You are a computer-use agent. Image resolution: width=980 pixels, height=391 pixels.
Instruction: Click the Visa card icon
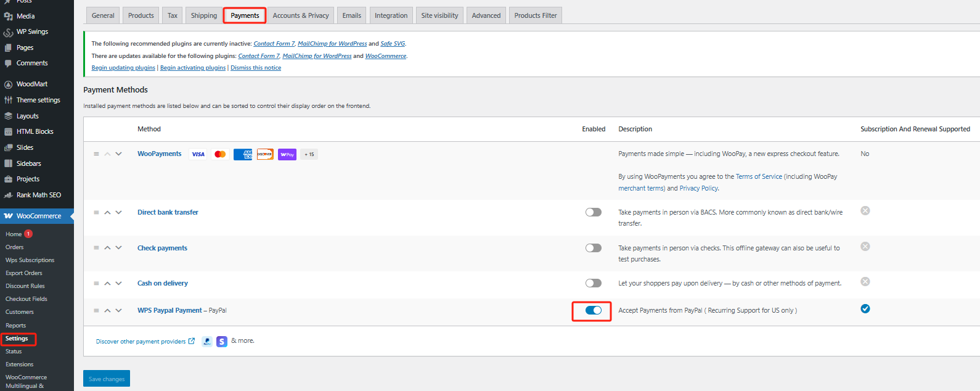pos(198,154)
